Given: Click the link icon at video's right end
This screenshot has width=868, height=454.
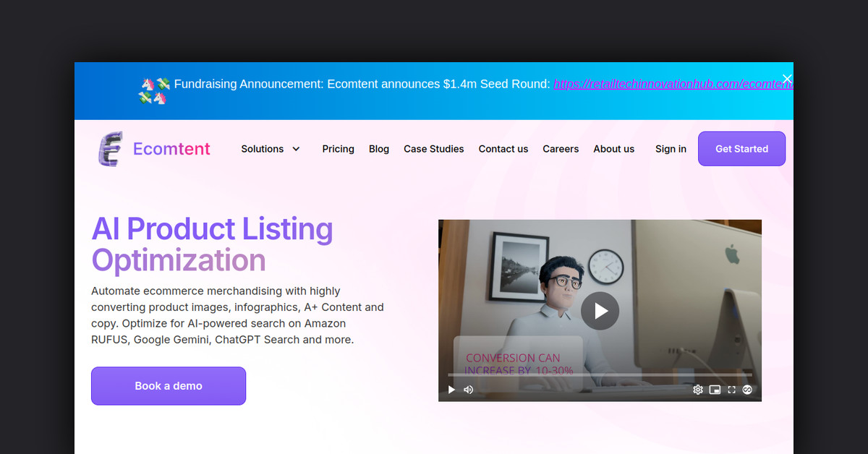Looking at the screenshot, I should [x=748, y=390].
